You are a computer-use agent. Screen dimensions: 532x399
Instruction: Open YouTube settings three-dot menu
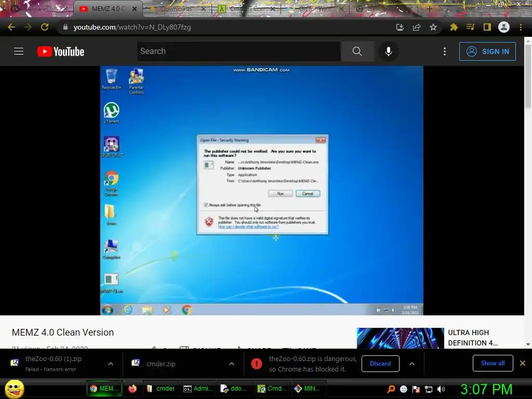point(445,51)
